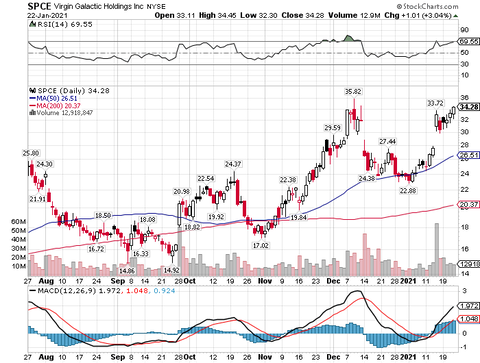Click the 'High 34.45' value in header
Viewport: 480px width, 363px height.
tap(218, 16)
